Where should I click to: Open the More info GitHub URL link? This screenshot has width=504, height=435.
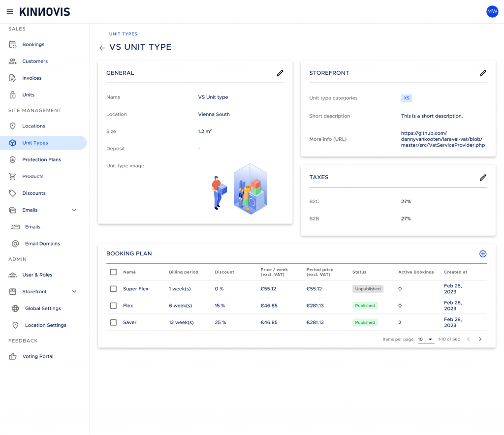(442, 139)
